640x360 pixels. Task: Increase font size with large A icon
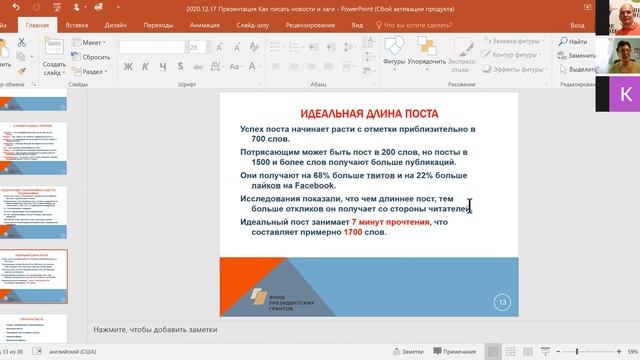point(220,47)
